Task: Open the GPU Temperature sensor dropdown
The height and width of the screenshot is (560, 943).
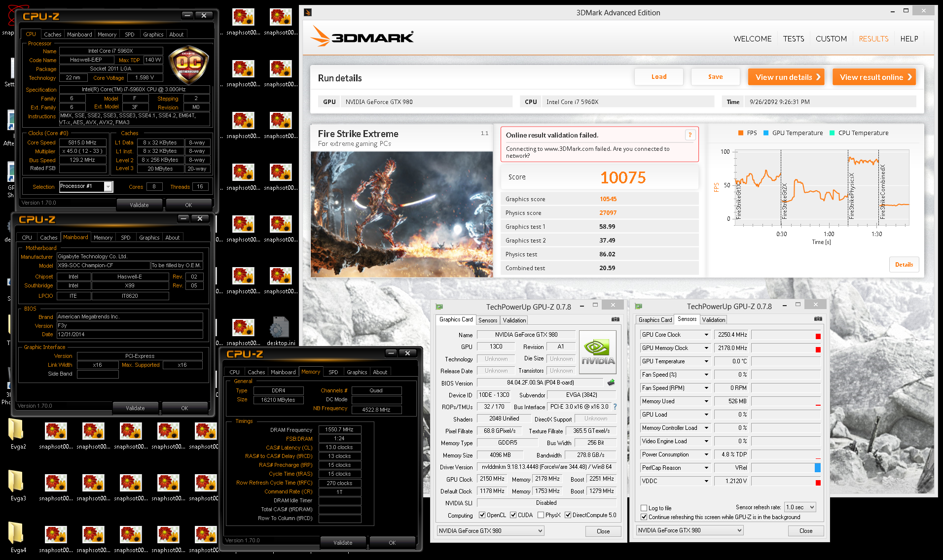Action: (706, 361)
